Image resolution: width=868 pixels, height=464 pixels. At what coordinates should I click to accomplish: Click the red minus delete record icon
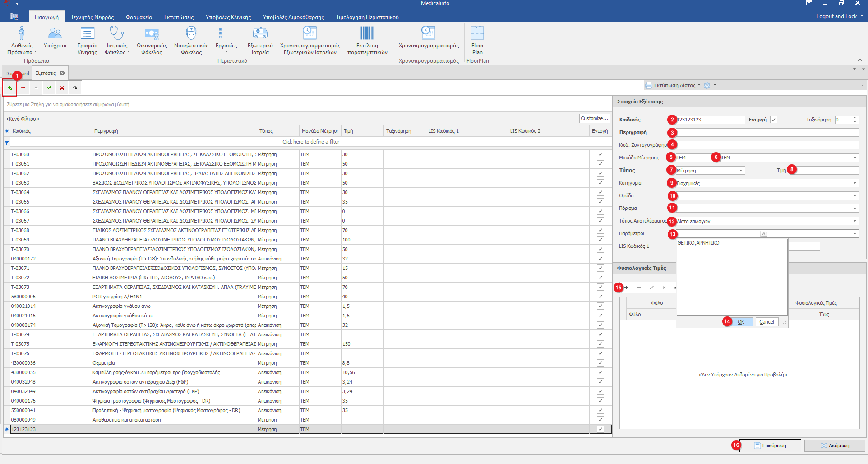pos(23,88)
